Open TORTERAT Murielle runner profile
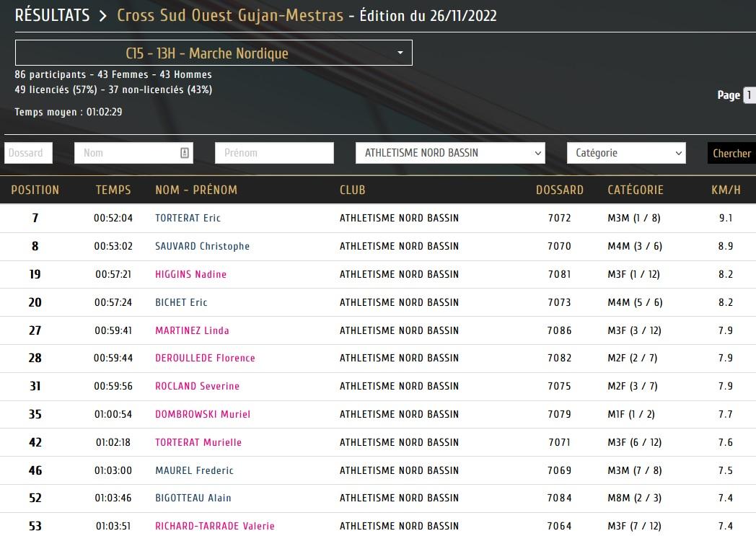 coord(198,442)
